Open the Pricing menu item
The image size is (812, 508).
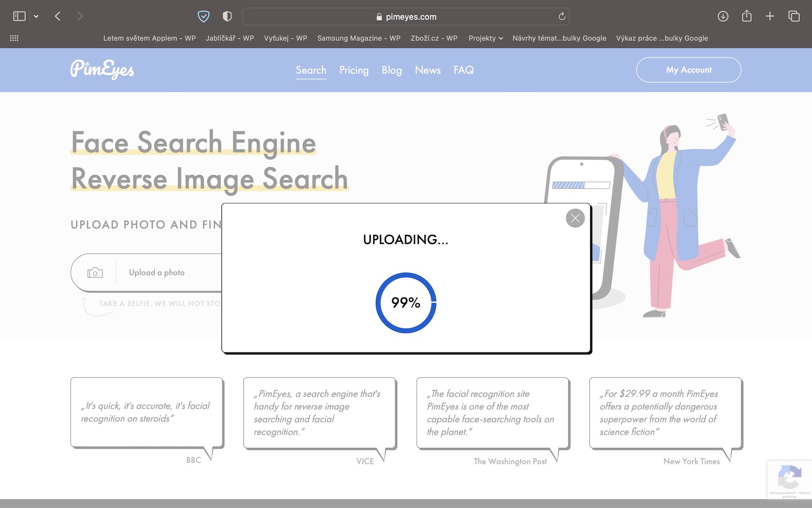(x=354, y=70)
